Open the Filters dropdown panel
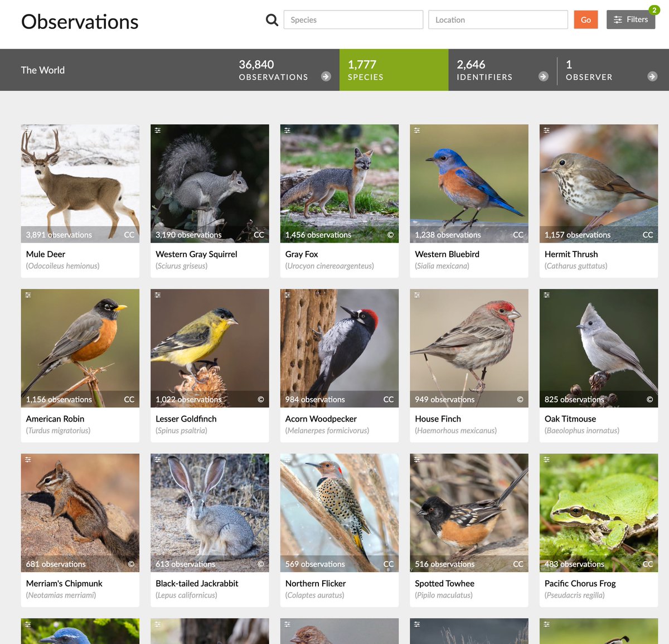The width and height of the screenshot is (669, 644). tap(631, 20)
